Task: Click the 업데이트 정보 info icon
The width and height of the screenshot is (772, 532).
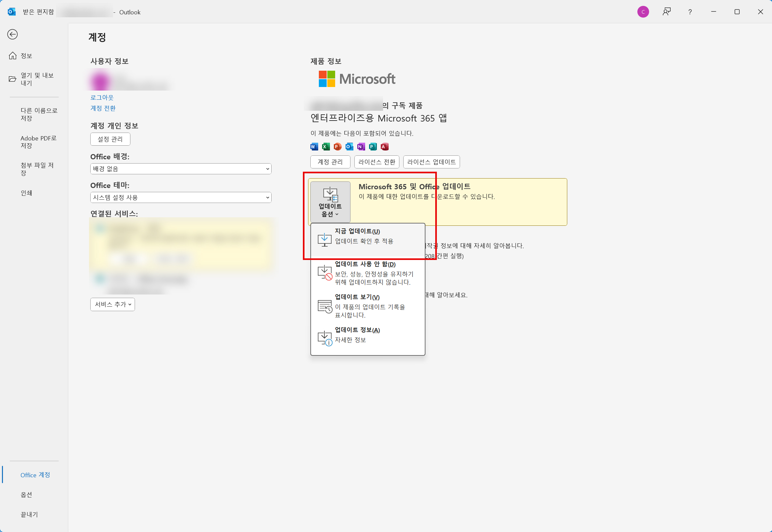Action: pos(325,338)
